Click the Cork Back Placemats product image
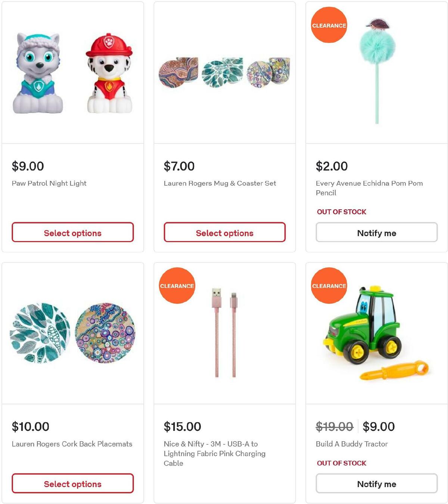This screenshot has width=448, height=504. pos(73,332)
